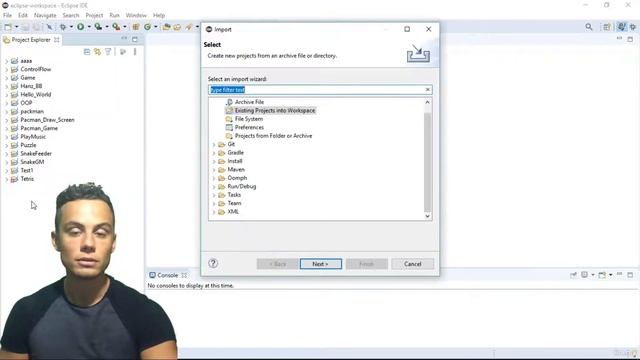The width and height of the screenshot is (640, 360).
Task: Expand the ControlFlow project node
Action: point(6,69)
